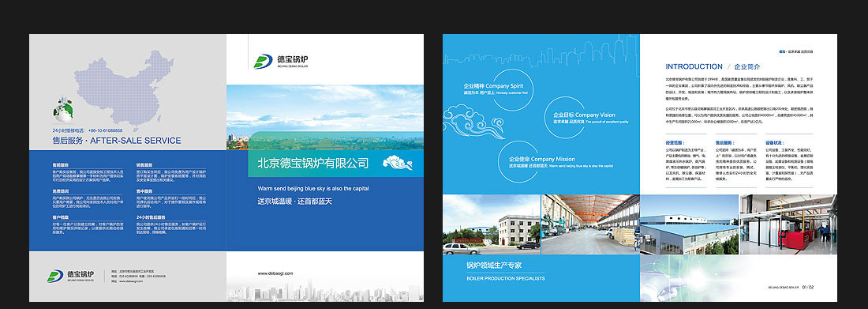The height and width of the screenshot is (309, 868).
Task: Select the "销售服务" section heading
Action: point(144,165)
